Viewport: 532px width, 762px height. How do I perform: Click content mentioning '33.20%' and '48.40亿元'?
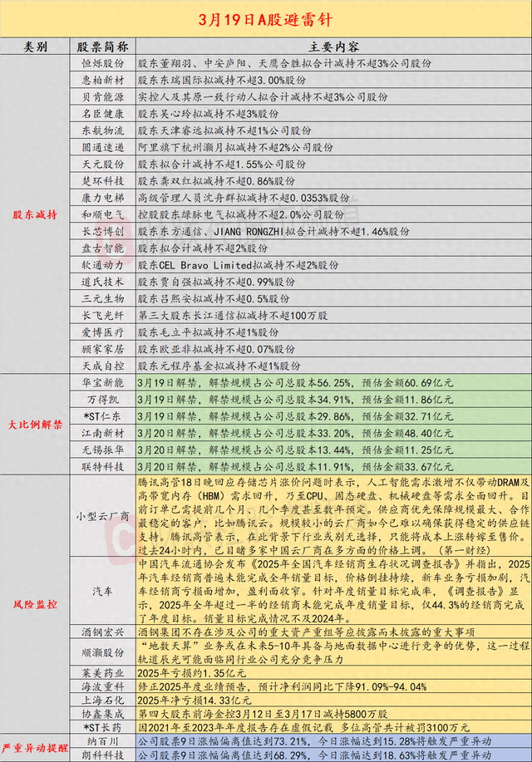[x=295, y=433]
